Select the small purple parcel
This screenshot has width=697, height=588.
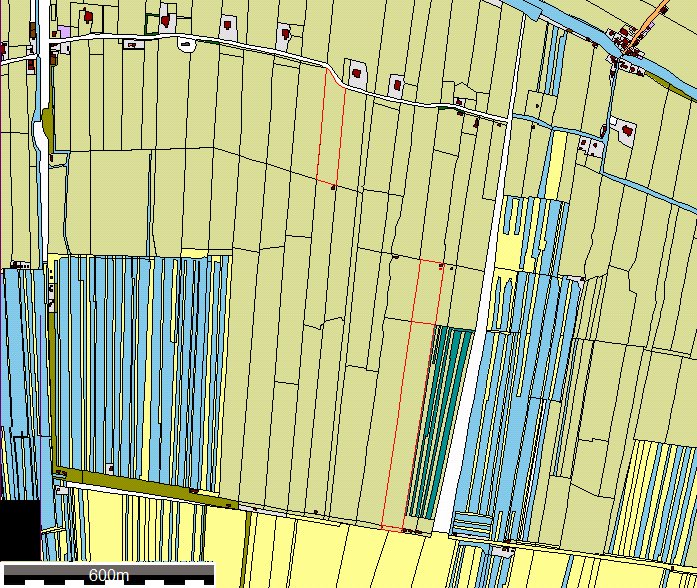click(64, 32)
